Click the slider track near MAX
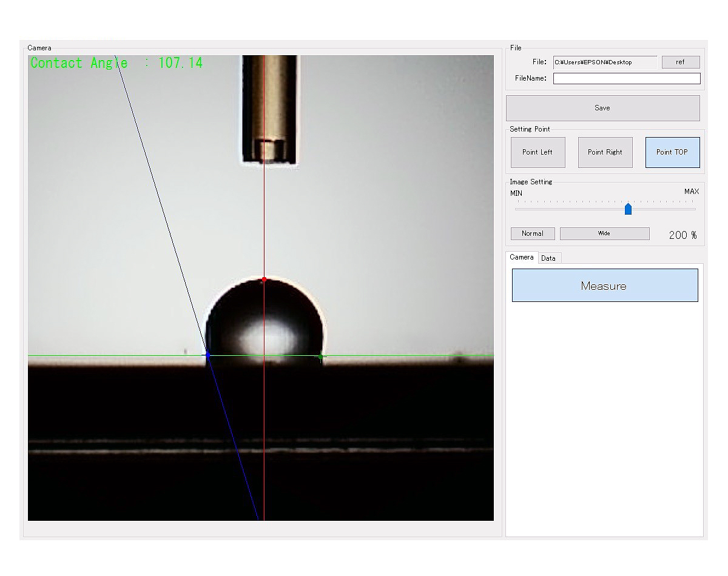728x576 pixels. [692, 209]
